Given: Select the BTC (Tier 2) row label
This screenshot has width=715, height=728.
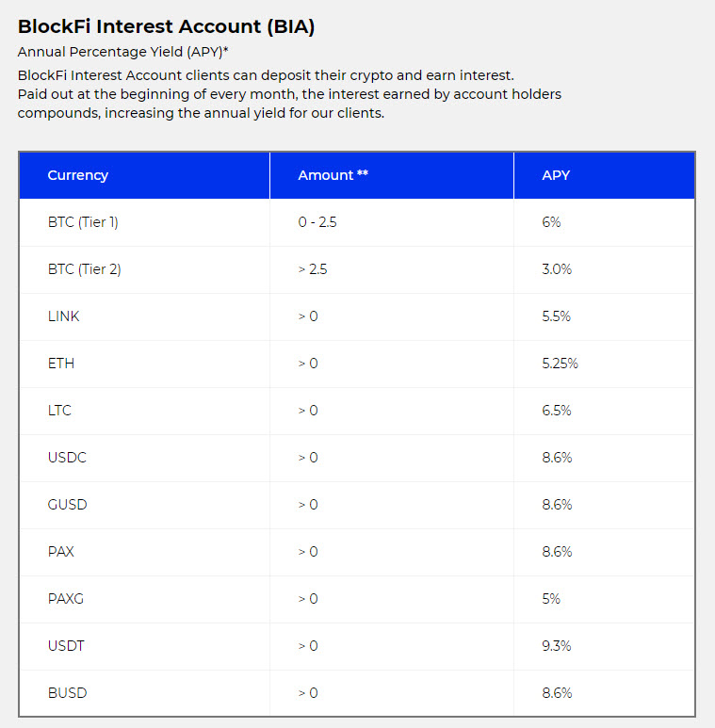Looking at the screenshot, I should pyautogui.click(x=84, y=269).
